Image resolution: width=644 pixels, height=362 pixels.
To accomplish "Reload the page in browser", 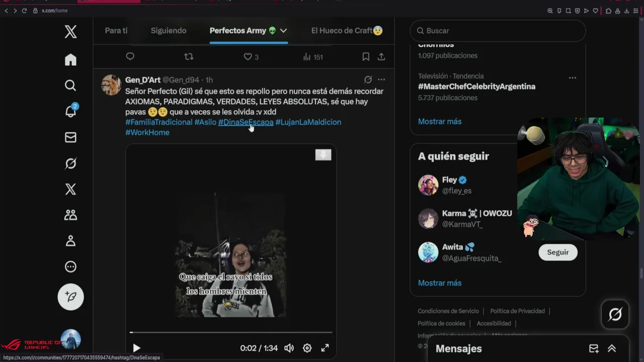I will click(x=24, y=11).
